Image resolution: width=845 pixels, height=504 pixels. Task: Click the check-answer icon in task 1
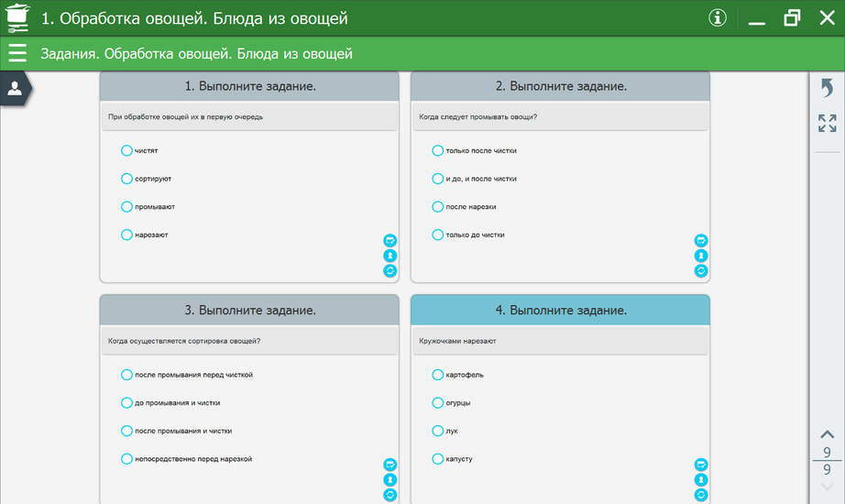(x=390, y=240)
